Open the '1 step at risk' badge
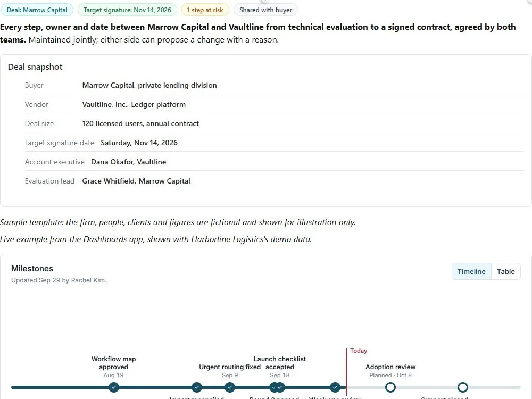The width and height of the screenshot is (532, 399). pyautogui.click(x=205, y=10)
